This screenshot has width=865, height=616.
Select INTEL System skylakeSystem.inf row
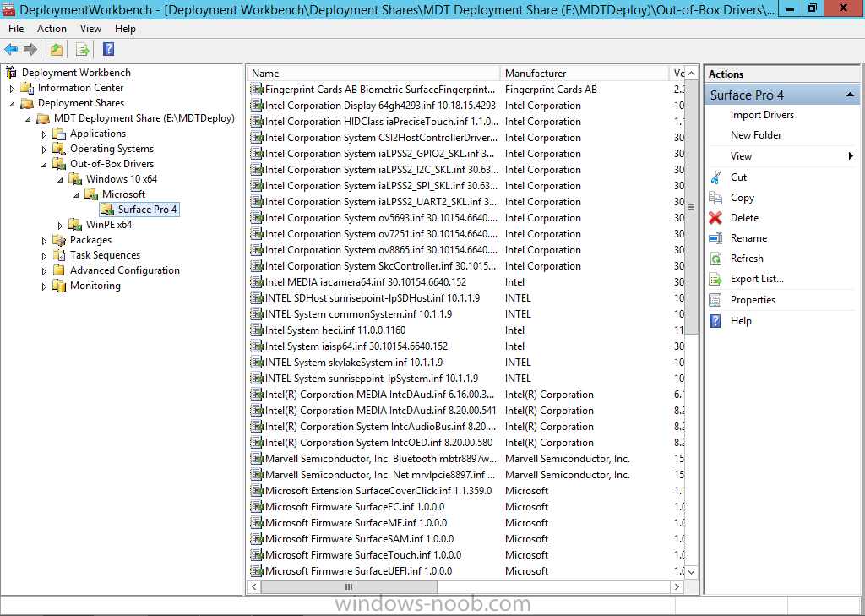[x=466, y=363]
